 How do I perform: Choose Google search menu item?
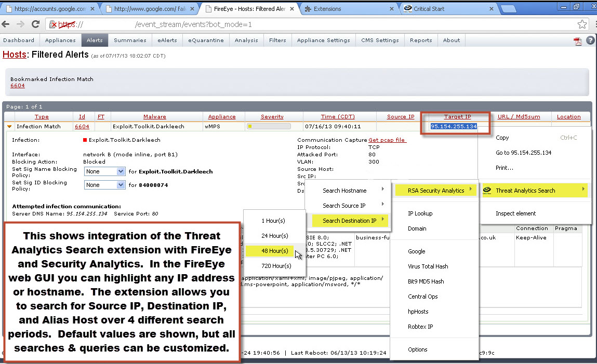417,251
